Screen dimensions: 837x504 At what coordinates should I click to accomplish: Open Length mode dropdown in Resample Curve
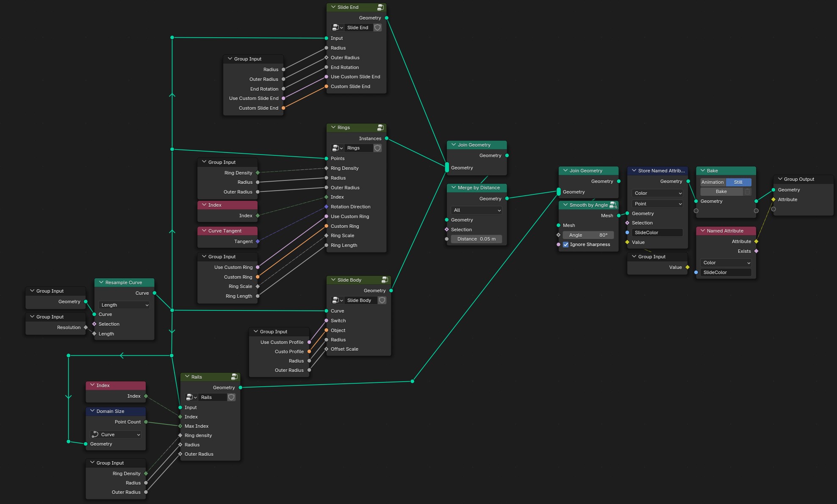[x=124, y=305]
